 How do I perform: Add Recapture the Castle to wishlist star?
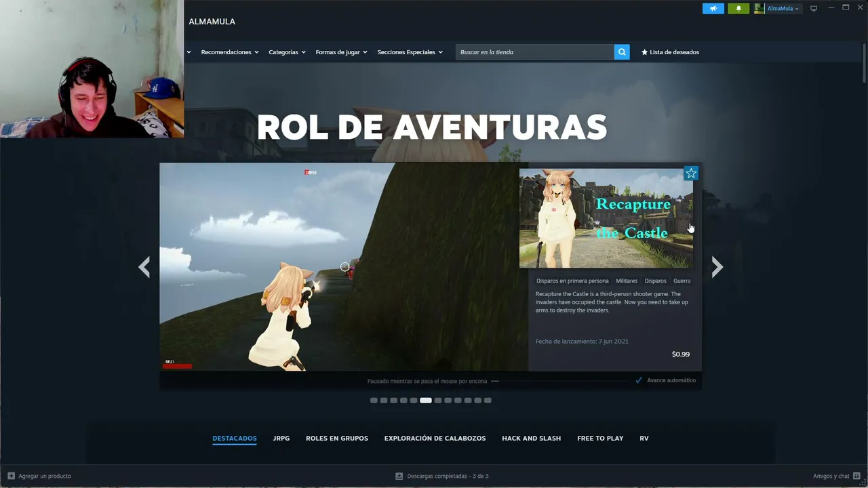(x=691, y=174)
